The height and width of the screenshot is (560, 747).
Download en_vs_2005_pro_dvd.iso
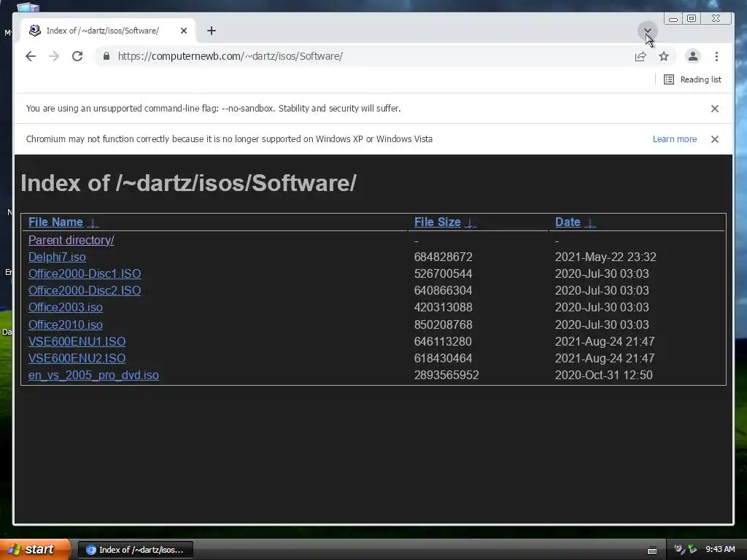tap(93, 376)
